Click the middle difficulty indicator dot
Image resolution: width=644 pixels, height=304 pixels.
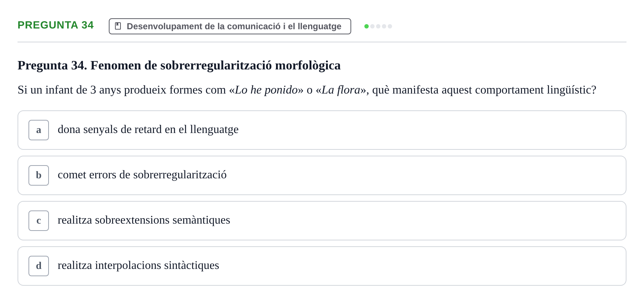(x=378, y=26)
